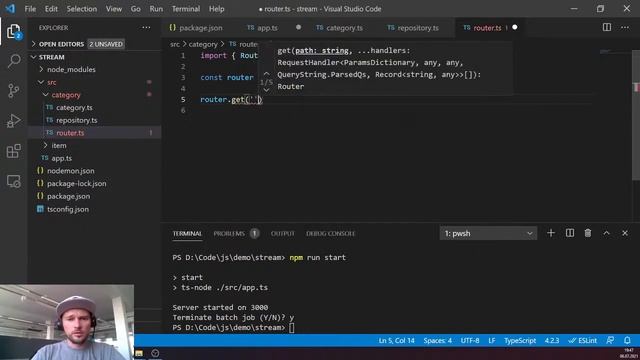
Task: Open the Selection menu
Action: [82, 9]
